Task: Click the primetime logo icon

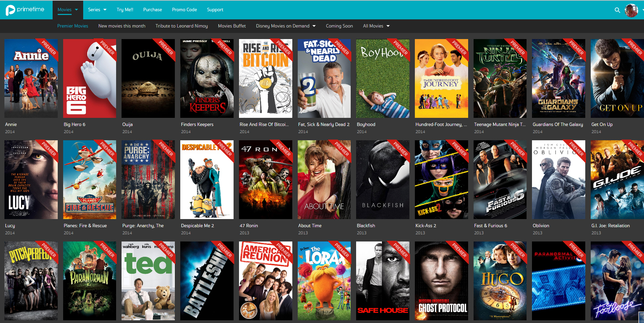Action: coord(10,10)
